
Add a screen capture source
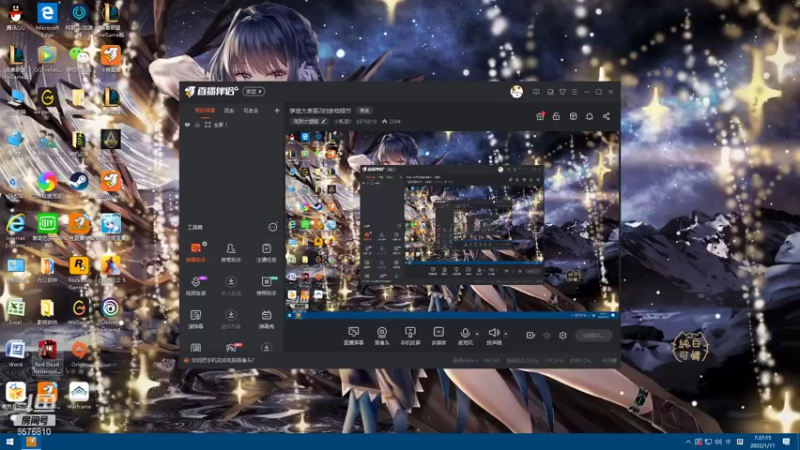coord(353,336)
